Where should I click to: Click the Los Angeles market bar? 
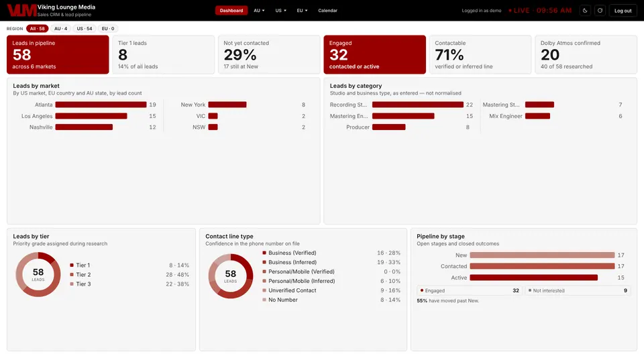coord(91,116)
